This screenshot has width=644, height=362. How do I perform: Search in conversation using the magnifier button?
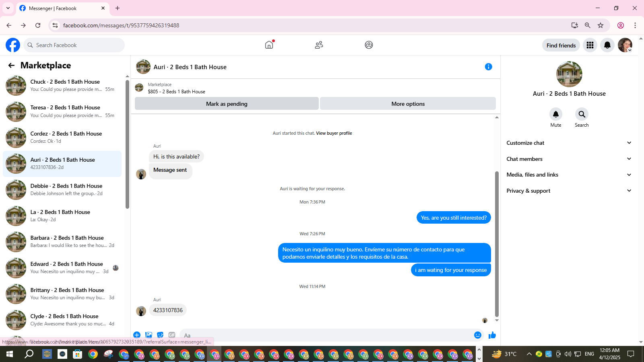click(x=582, y=114)
